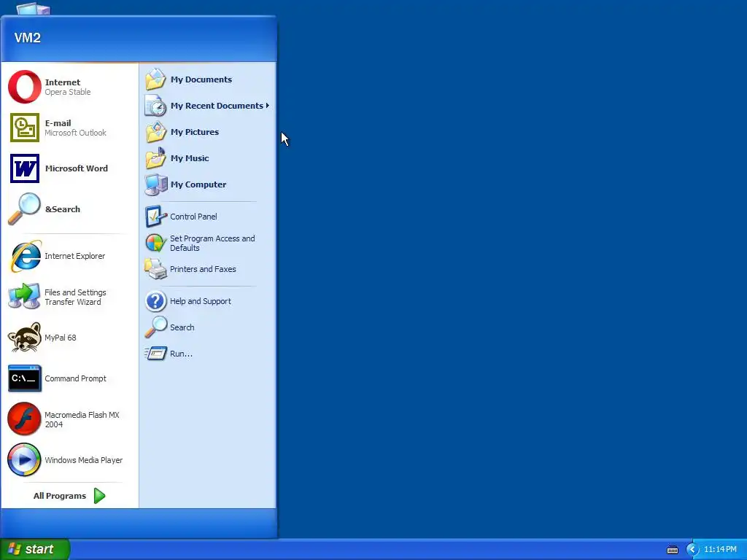The image size is (747, 560).
Task: Expand All Programs with the green arrow
Action: click(99, 496)
